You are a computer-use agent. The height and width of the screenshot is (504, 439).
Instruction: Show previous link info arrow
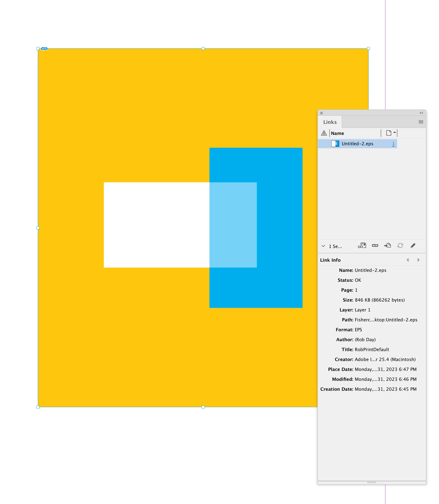tap(408, 260)
